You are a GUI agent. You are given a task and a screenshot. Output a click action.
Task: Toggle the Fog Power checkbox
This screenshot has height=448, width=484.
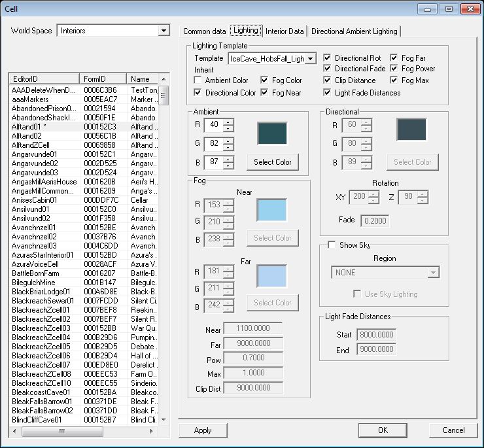pyautogui.click(x=394, y=68)
